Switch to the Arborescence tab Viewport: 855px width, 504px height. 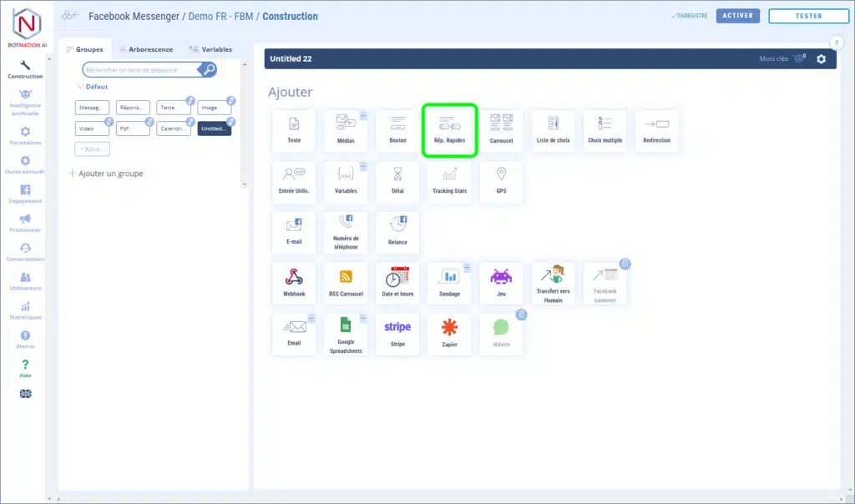(x=145, y=49)
